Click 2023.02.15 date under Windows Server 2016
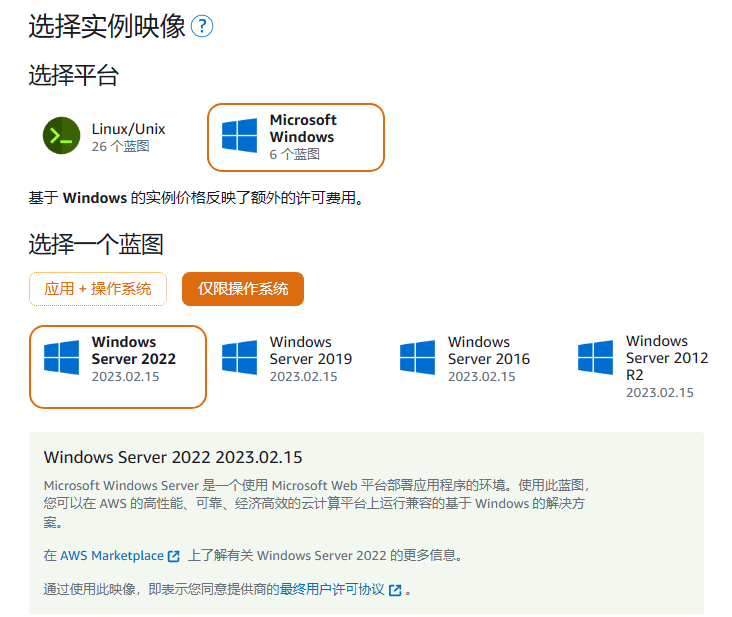This screenshot has height=617, width=732. click(482, 377)
